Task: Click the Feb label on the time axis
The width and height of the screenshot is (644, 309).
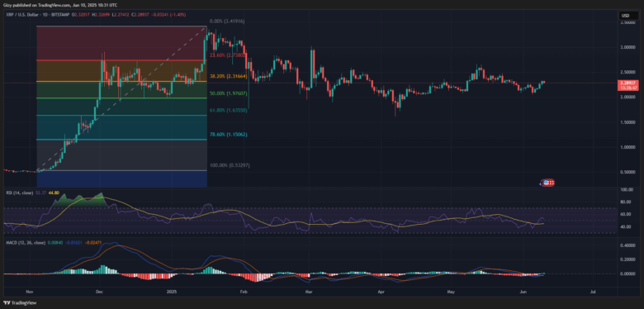Action: (x=244, y=292)
